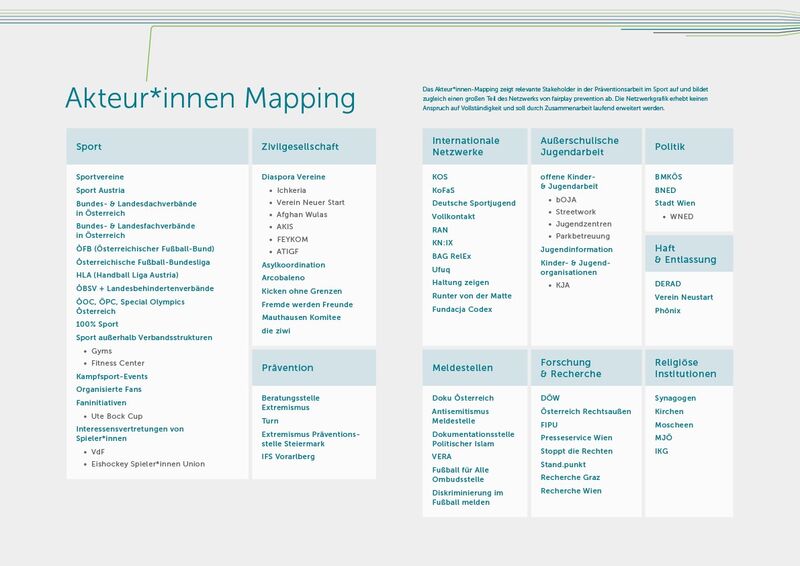800x566 pixels.
Task: Click 'Diskriminierung im Fußball melden' entry
Action: coord(468,498)
